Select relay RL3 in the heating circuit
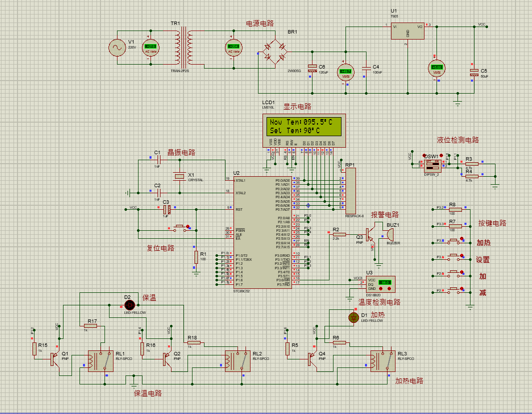532x414 pixels. (x=382, y=360)
